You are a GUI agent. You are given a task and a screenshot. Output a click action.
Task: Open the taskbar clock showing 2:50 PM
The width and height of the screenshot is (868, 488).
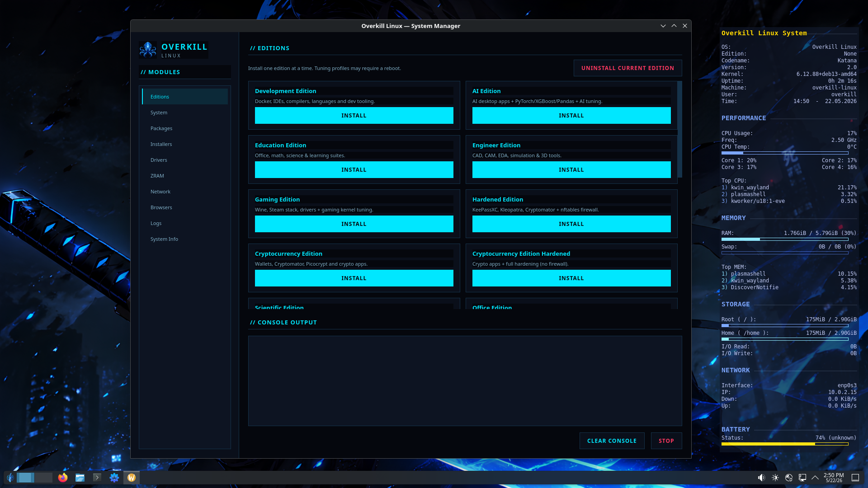click(834, 478)
